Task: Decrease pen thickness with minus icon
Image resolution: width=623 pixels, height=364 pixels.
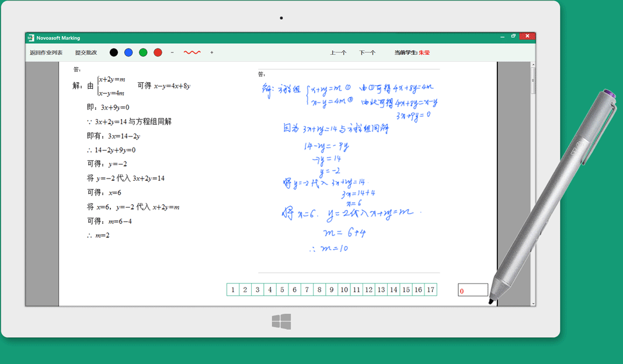Action: pyautogui.click(x=172, y=52)
